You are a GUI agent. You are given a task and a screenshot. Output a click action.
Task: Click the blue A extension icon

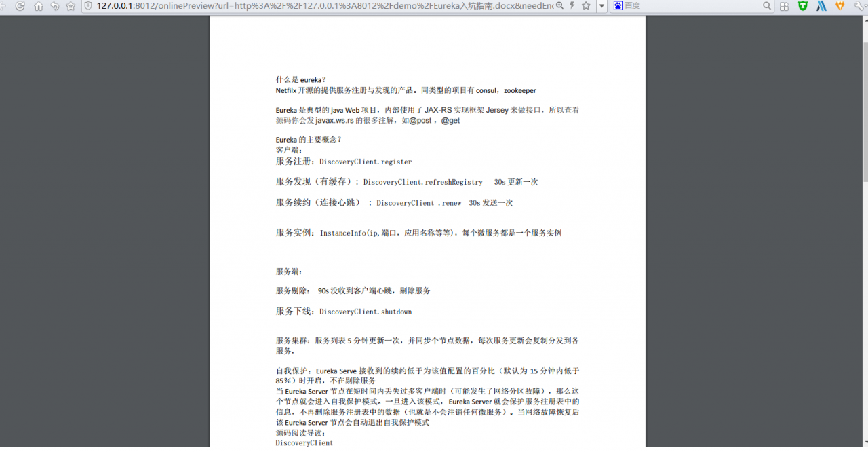point(821,5)
